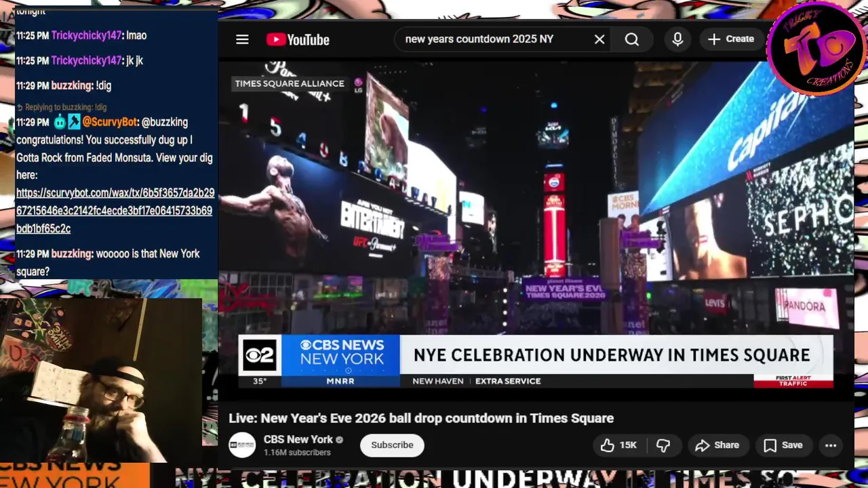868x488 pixels.
Task: Click the magnifying glass search button
Action: point(631,39)
